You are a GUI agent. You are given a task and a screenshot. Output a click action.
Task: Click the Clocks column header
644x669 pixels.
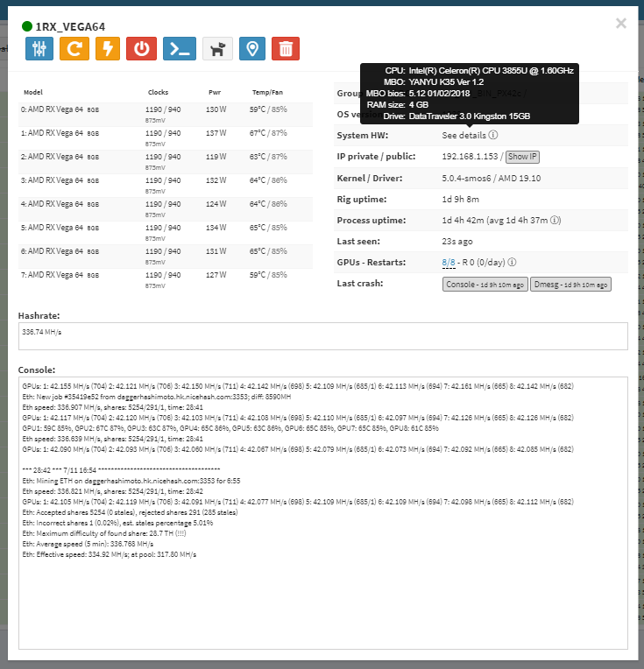click(x=158, y=92)
